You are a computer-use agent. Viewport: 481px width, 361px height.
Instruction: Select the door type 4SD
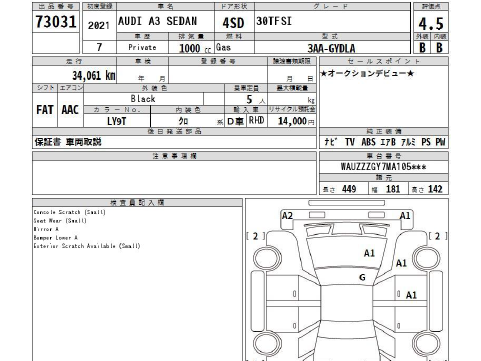(233, 23)
